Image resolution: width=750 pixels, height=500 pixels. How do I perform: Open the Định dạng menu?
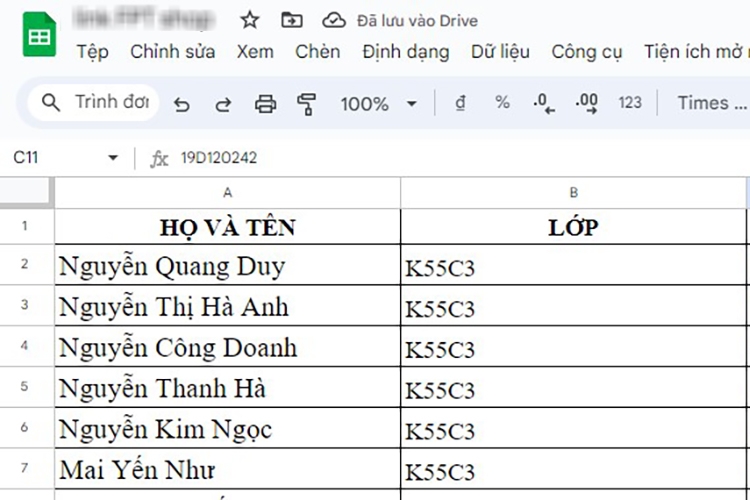pyautogui.click(x=406, y=52)
